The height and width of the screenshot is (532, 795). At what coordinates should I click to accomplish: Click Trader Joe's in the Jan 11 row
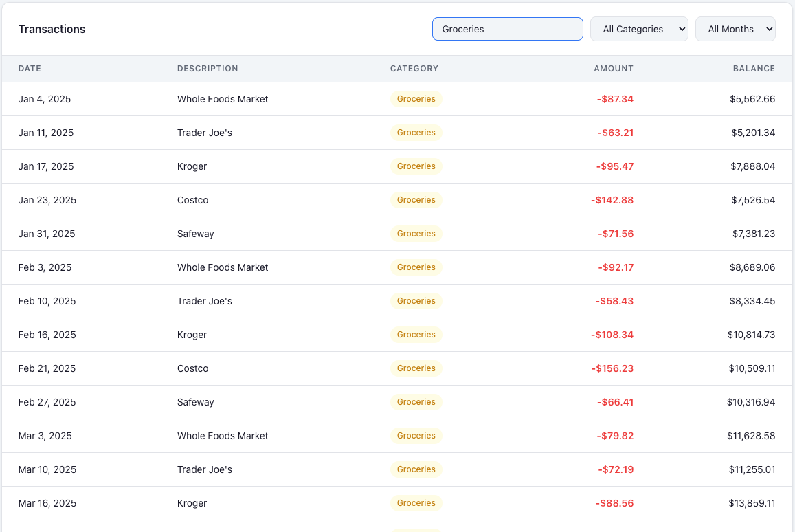click(205, 133)
